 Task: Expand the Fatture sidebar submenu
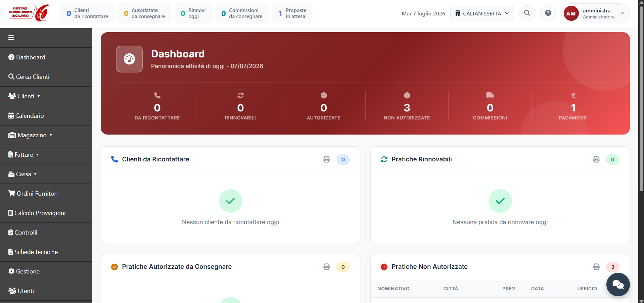pos(46,155)
